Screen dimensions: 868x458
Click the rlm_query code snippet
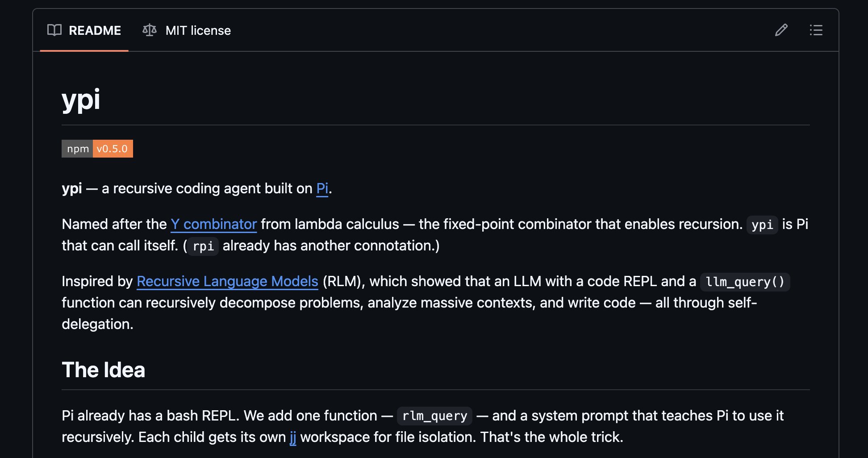tap(434, 416)
